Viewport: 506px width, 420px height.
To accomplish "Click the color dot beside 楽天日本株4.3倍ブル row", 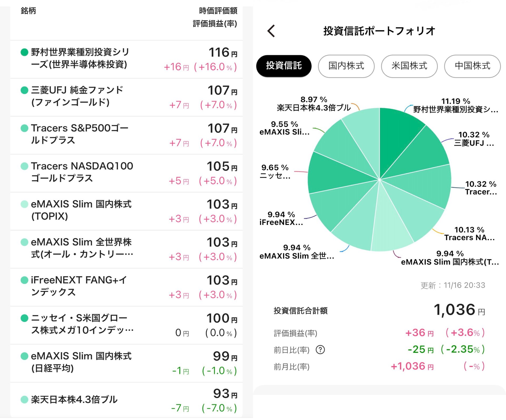I will (x=24, y=399).
